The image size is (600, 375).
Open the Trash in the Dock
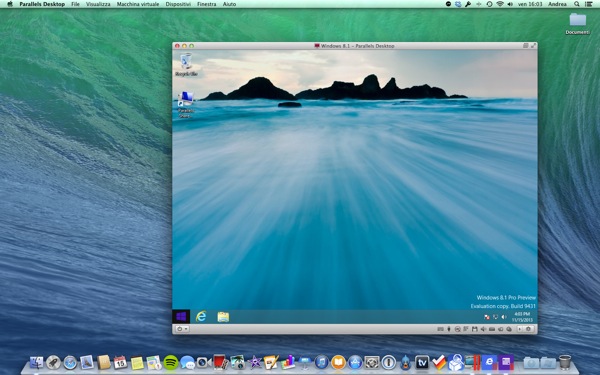pos(564,362)
